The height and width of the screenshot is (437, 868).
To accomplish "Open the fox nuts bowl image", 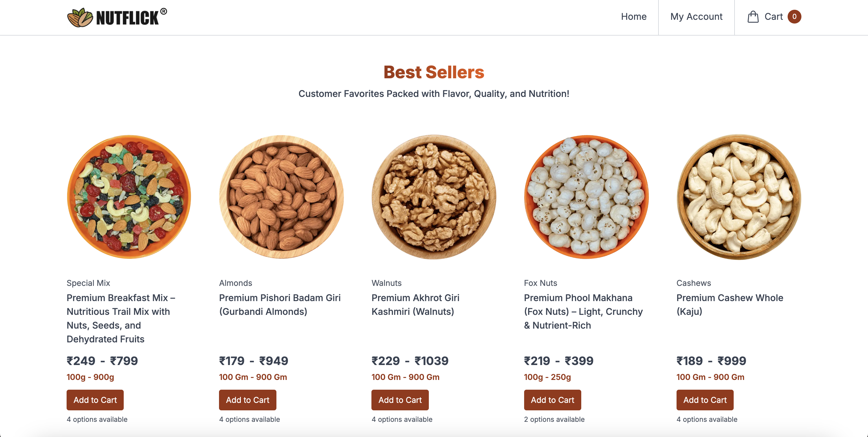I will [586, 197].
